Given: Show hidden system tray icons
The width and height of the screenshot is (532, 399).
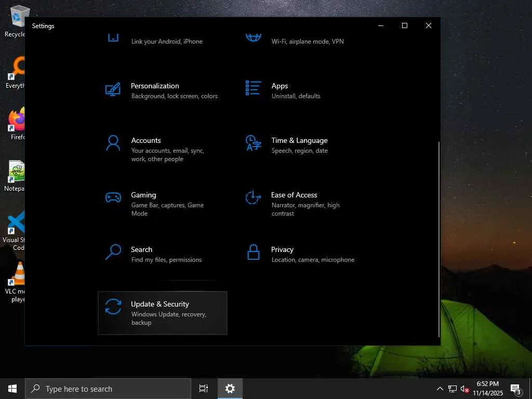Looking at the screenshot, I should [440, 389].
